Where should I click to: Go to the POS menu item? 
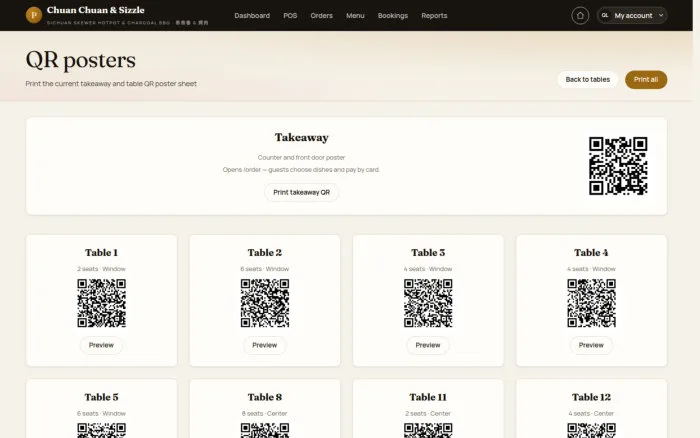pyautogui.click(x=290, y=16)
